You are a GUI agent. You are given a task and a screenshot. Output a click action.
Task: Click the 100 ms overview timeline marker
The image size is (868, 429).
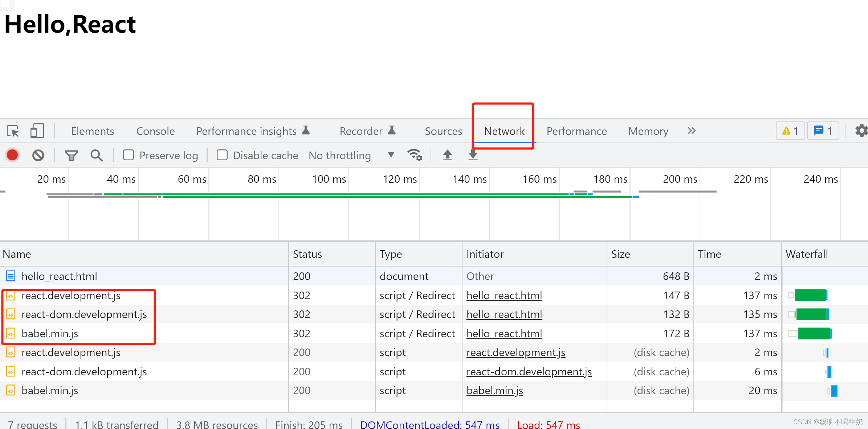tap(329, 179)
